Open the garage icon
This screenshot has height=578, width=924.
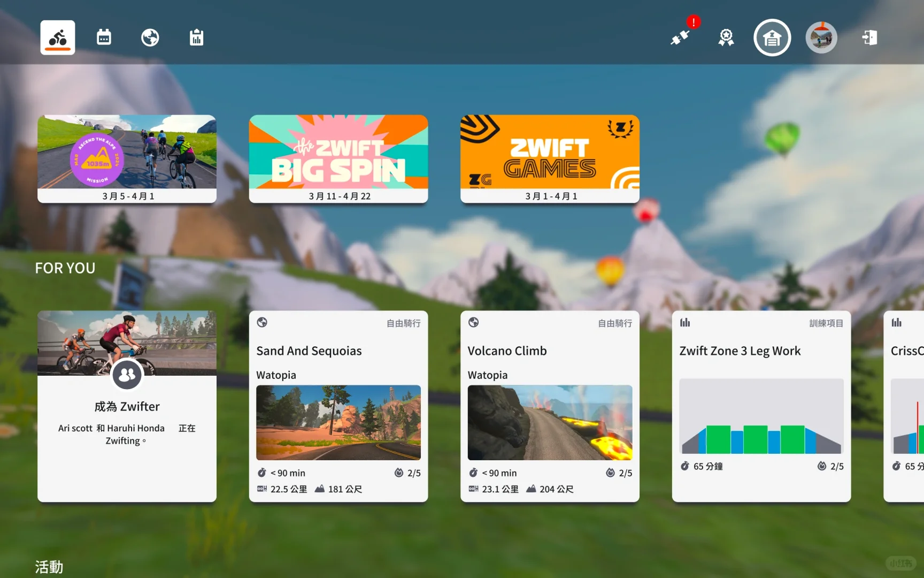[772, 37]
